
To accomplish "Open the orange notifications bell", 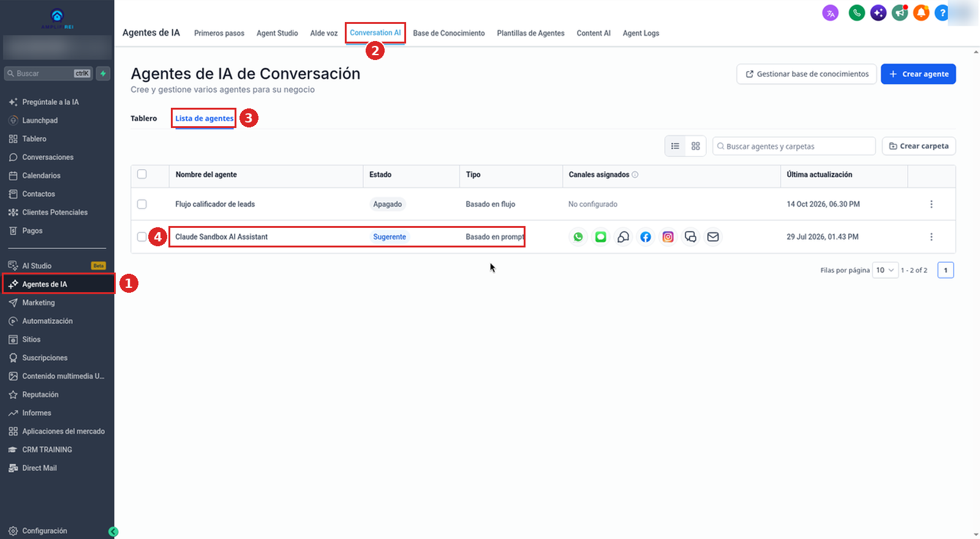I will click(921, 13).
